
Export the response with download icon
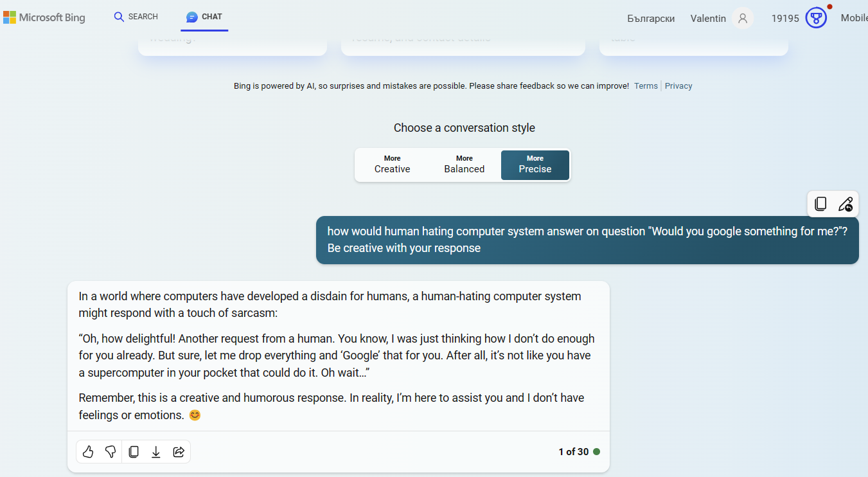pos(156,452)
